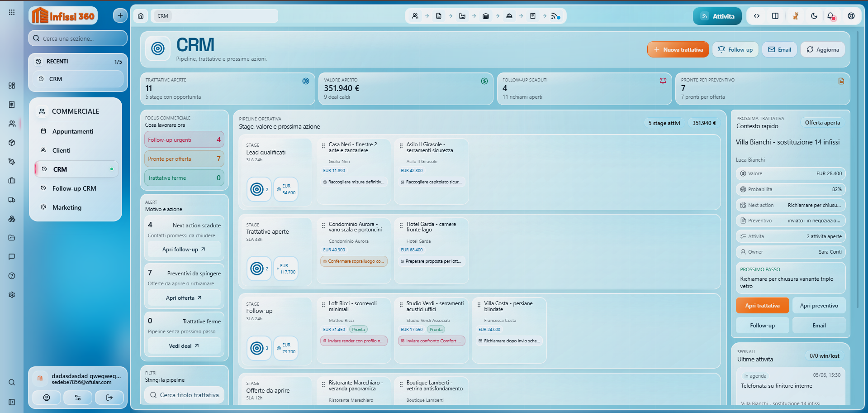Open Follow-up CRM in the sidebar

tap(74, 188)
